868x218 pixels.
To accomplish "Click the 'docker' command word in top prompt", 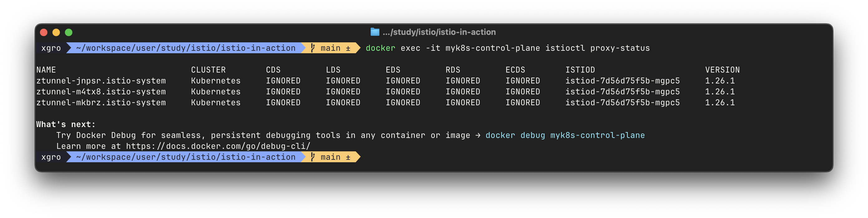I will click(380, 48).
